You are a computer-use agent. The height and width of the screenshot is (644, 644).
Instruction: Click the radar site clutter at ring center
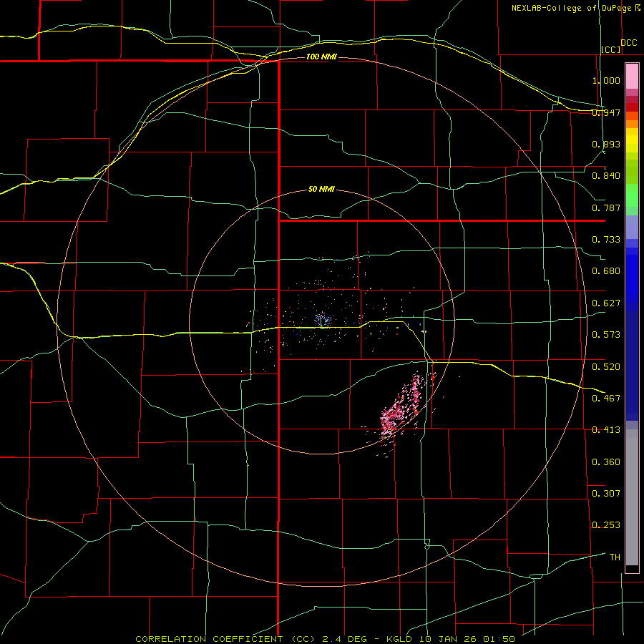pos(323,320)
